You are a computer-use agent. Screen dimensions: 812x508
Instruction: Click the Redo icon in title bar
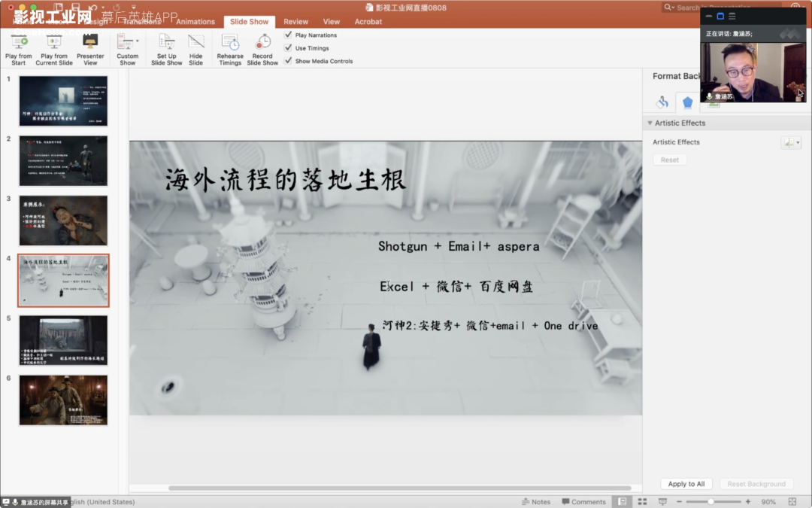117,8
